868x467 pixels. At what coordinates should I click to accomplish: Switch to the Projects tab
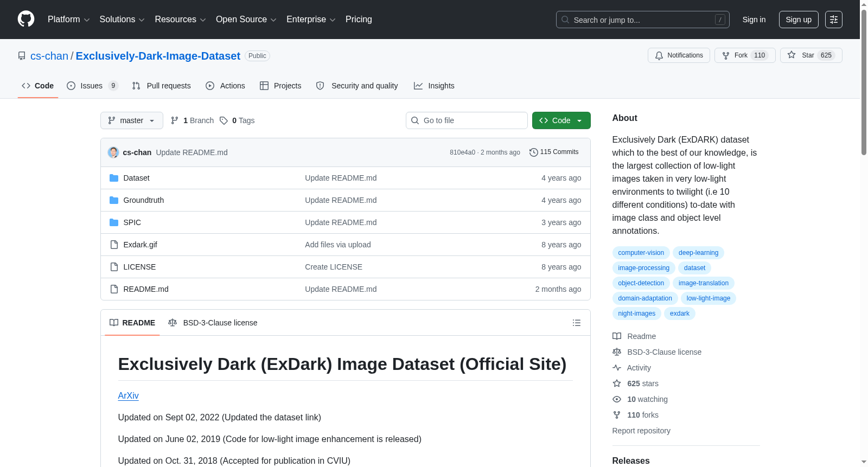tap(280, 86)
